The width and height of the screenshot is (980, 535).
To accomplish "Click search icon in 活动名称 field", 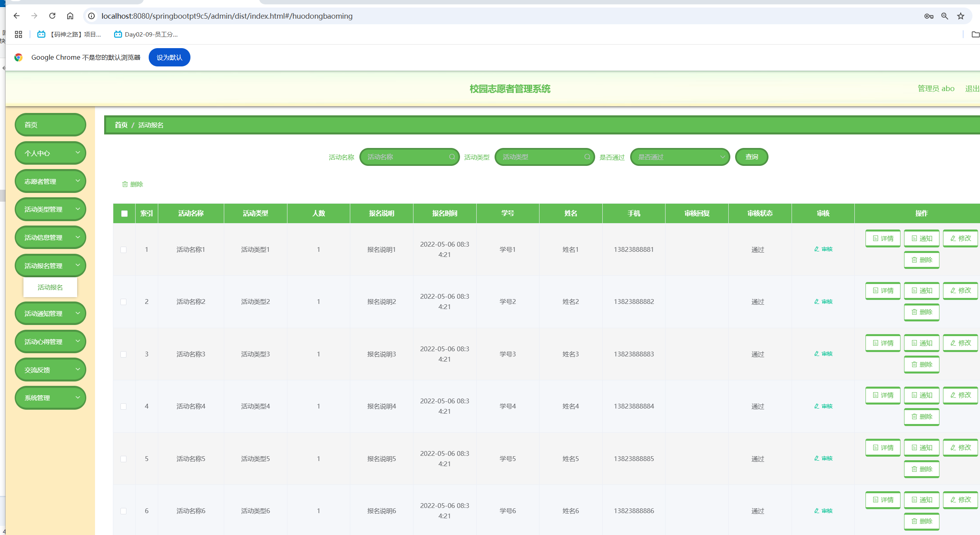I will pyautogui.click(x=452, y=157).
